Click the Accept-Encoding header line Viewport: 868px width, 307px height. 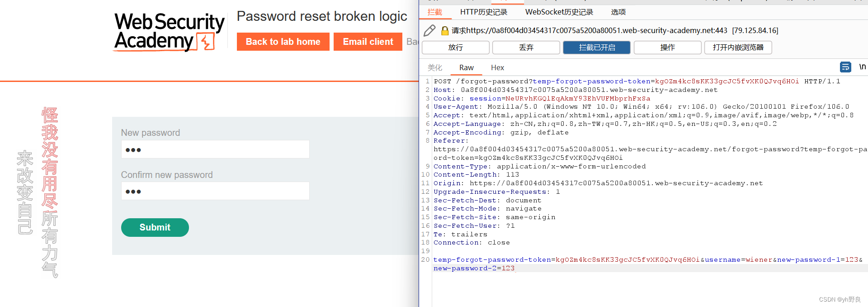(x=501, y=132)
